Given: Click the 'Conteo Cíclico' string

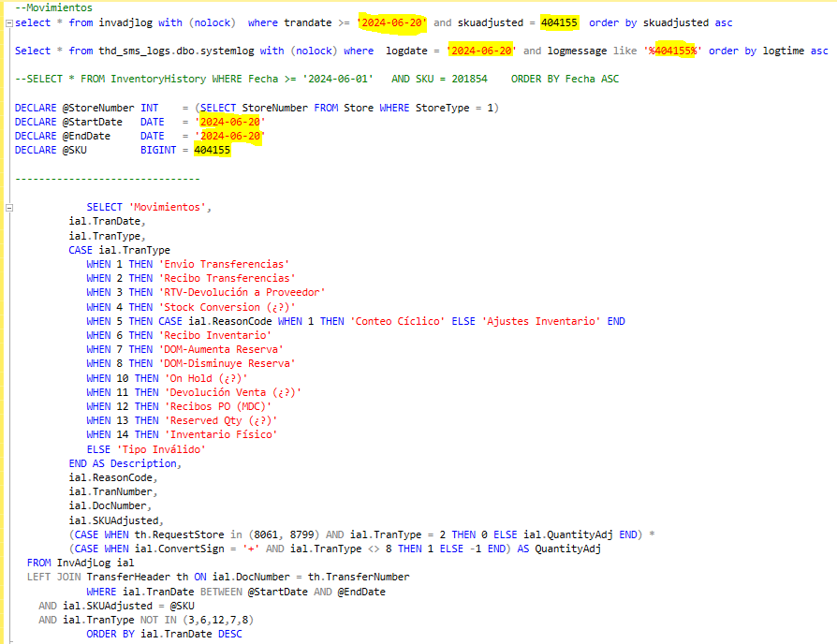Looking at the screenshot, I should 397,321.
